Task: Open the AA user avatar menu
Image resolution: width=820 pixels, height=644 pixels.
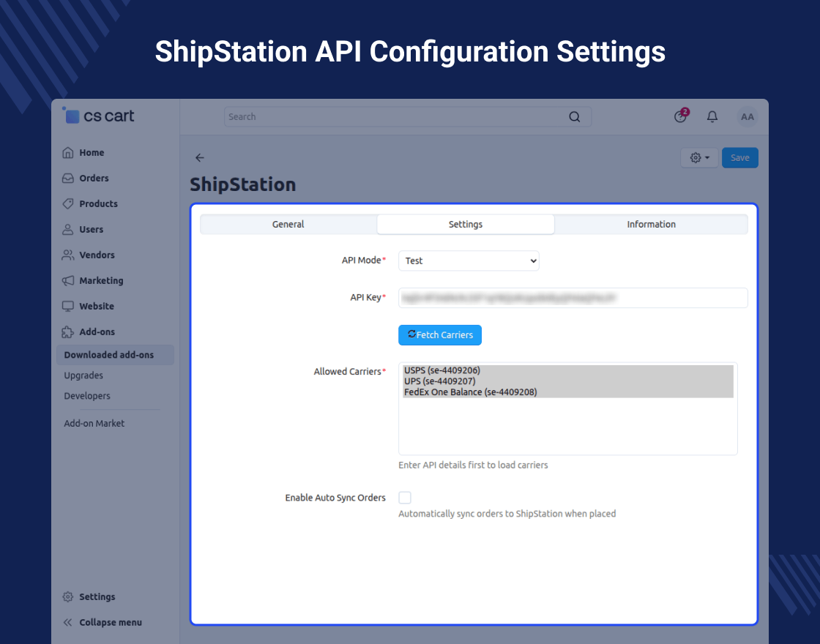Action: tap(748, 116)
